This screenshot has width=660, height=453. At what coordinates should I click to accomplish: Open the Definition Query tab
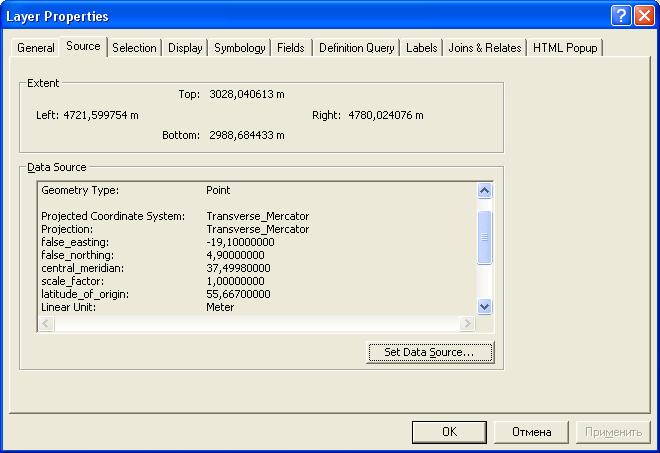357,48
